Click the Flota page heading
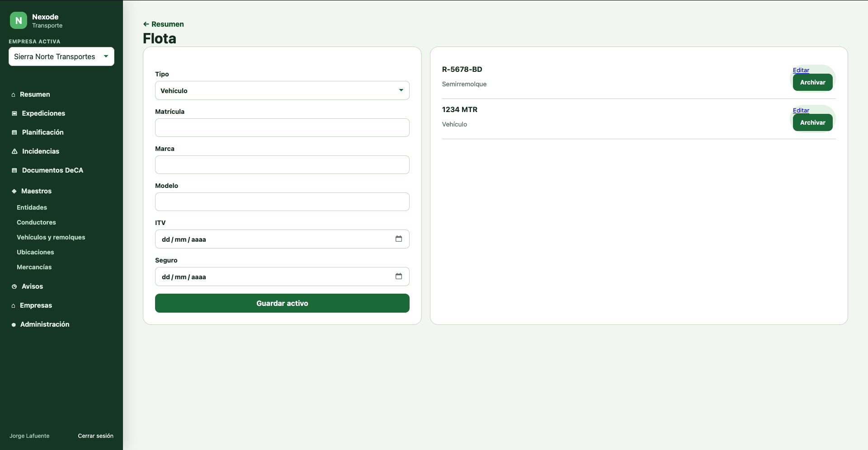Image resolution: width=868 pixels, height=450 pixels. [160, 38]
